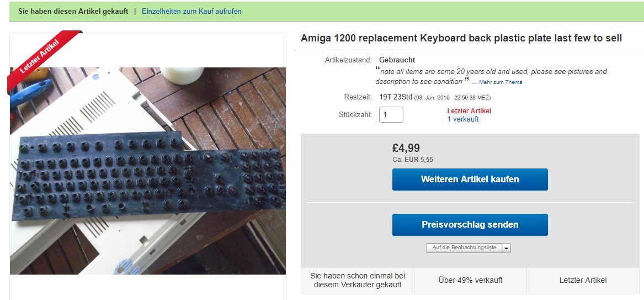Click Preisvorschlag senden button

[470, 225]
